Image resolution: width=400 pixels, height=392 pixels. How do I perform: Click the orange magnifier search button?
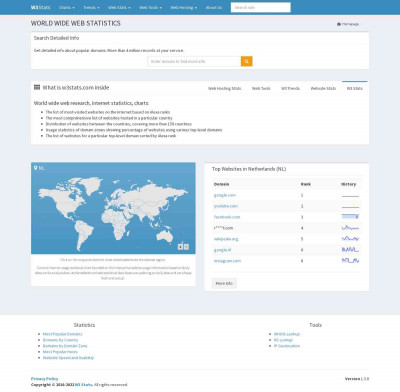[x=247, y=61]
